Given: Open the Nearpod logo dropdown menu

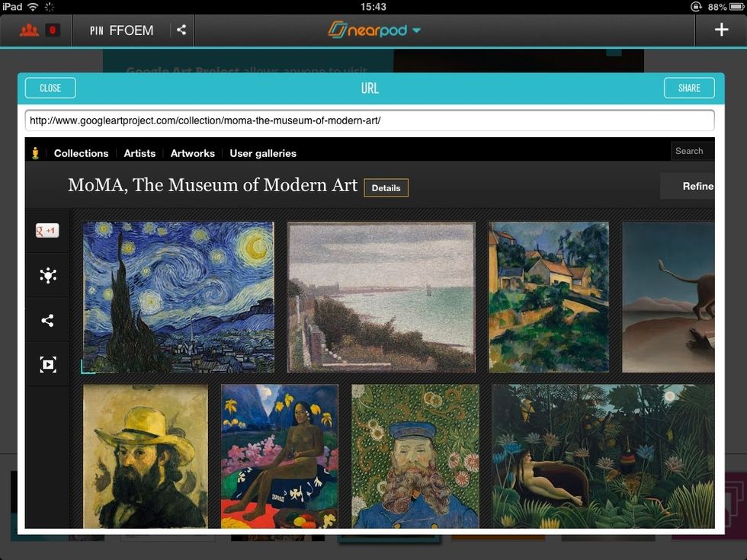Looking at the screenshot, I should (374, 30).
